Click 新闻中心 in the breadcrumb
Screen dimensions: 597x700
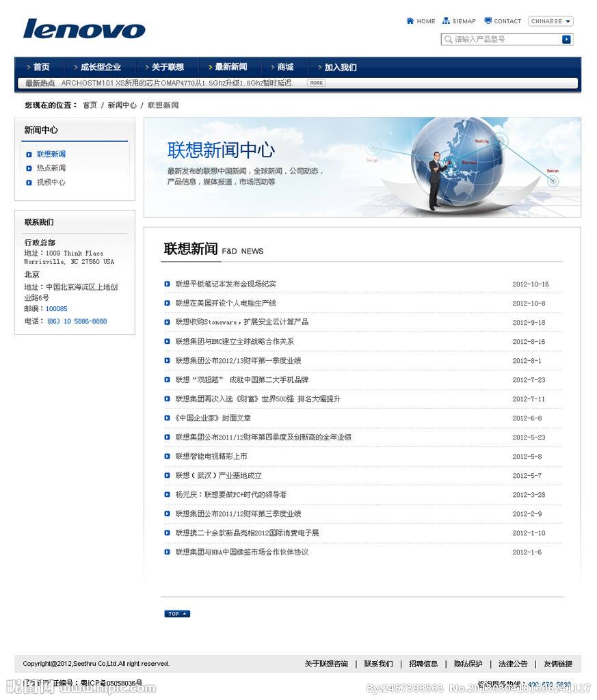(x=122, y=105)
